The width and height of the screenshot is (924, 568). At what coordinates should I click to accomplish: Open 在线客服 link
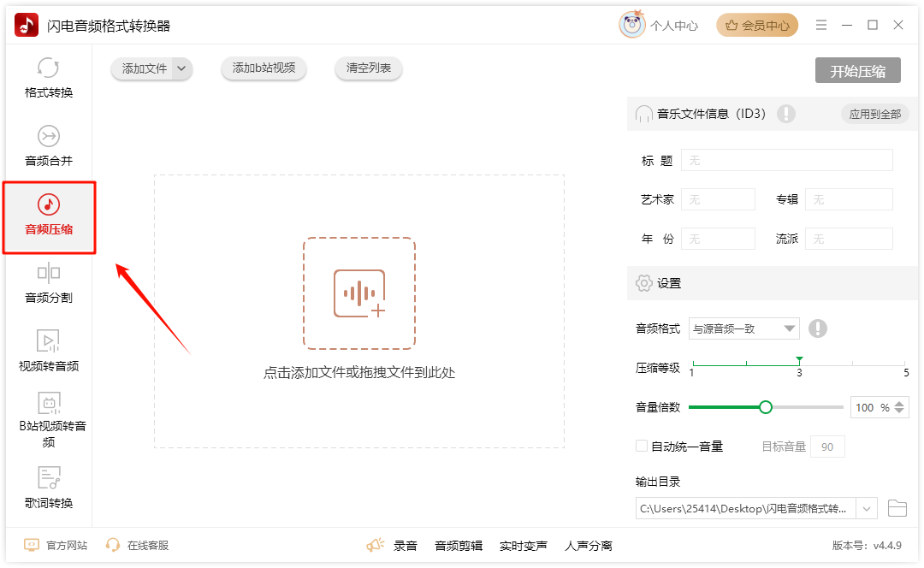[148, 546]
